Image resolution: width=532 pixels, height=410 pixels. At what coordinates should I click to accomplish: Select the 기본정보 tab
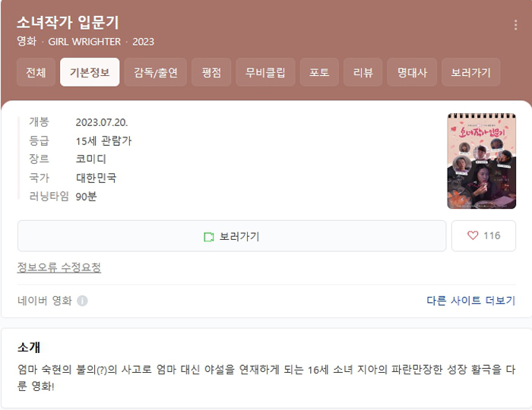[90, 72]
